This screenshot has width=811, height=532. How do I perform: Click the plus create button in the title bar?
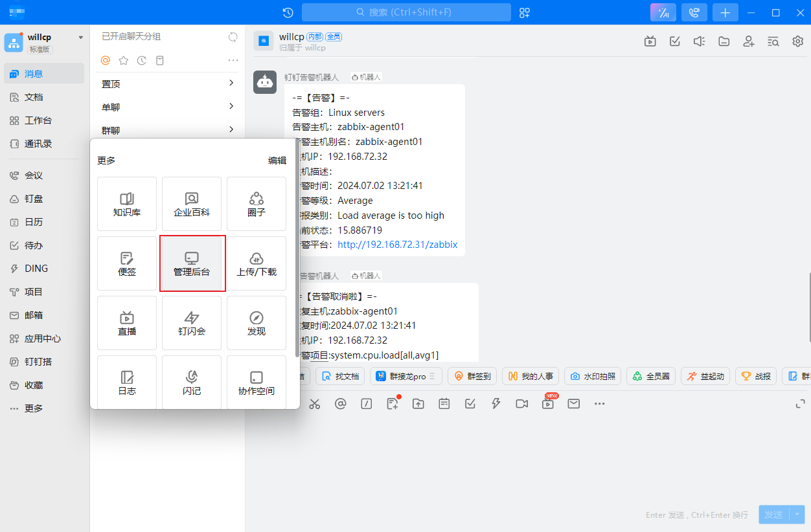click(725, 12)
